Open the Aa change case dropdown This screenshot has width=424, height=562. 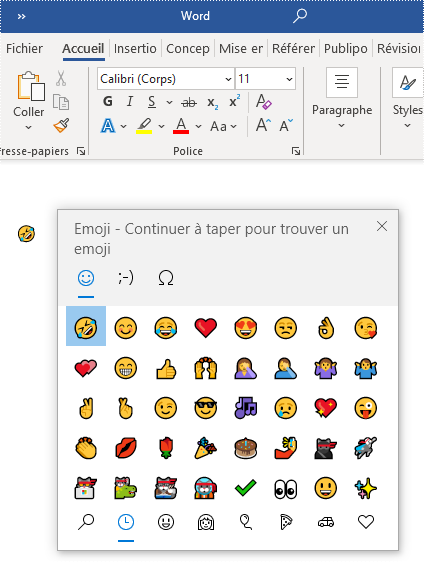pyautogui.click(x=223, y=127)
